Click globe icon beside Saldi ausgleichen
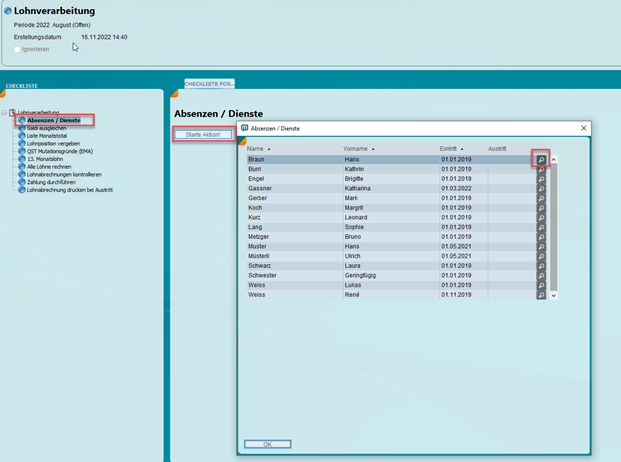Screen dimensions: 621x462 (21, 128)
